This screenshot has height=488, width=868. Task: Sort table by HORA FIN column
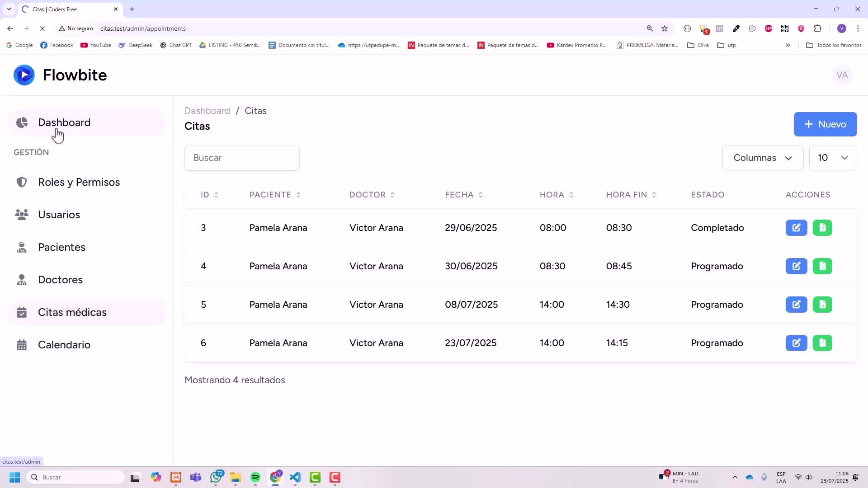pyautogui.click(x=631, y=195)
